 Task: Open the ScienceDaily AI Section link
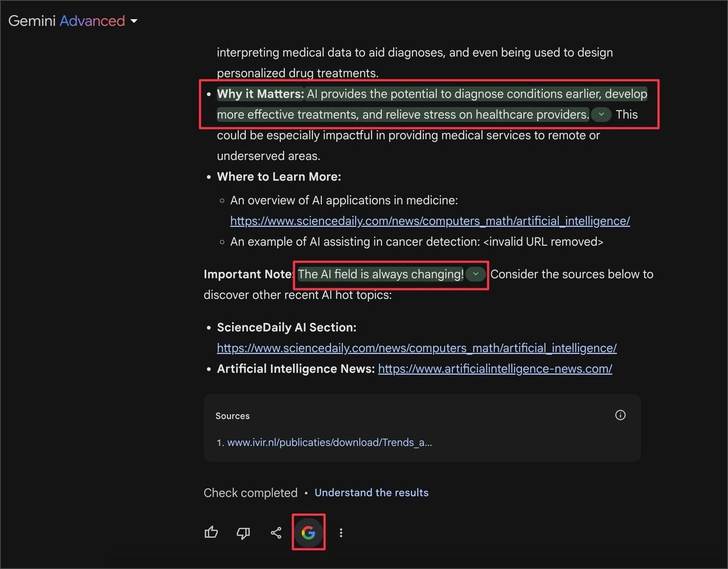tap(417, 348)
